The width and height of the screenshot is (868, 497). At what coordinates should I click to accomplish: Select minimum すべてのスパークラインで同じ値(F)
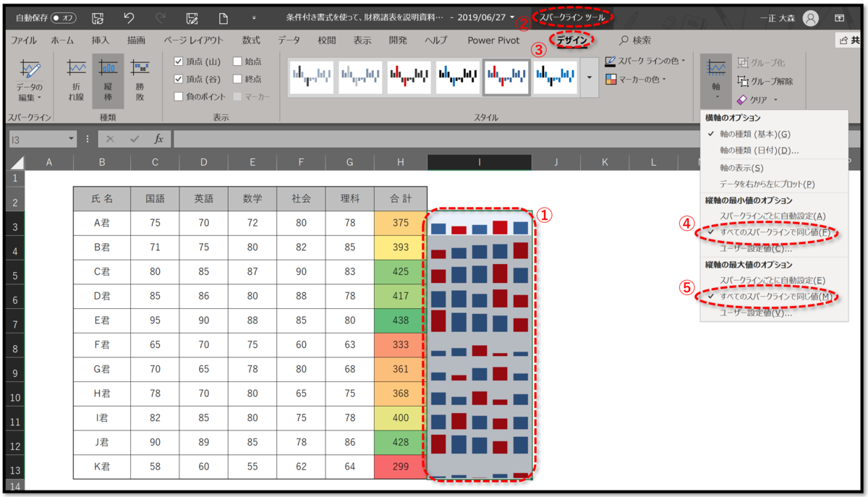point(774,233)
